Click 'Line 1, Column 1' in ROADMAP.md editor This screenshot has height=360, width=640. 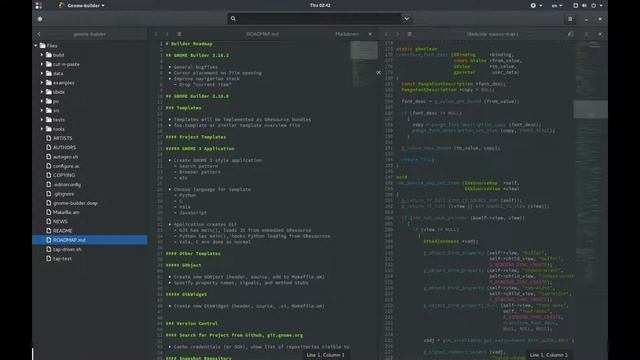[x=325, y=355]
